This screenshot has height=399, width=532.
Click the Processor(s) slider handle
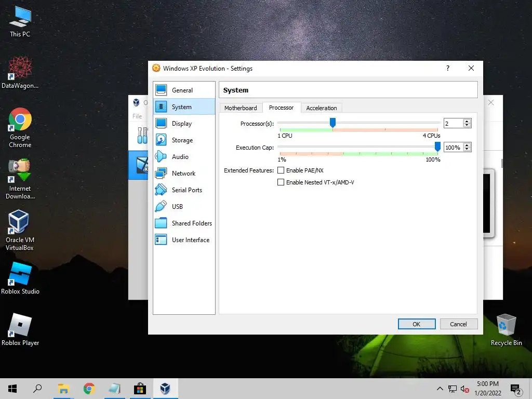click(x=333, y=123)
